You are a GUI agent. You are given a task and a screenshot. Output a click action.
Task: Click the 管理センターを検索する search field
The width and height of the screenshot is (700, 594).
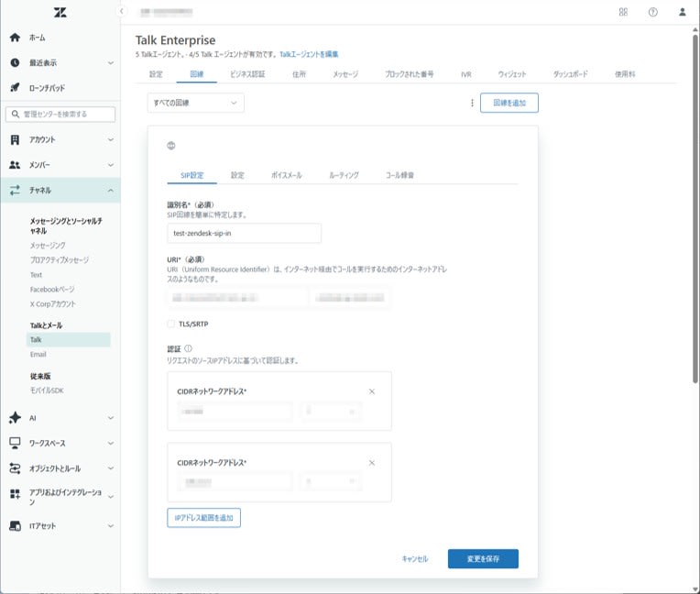point(60,114)
